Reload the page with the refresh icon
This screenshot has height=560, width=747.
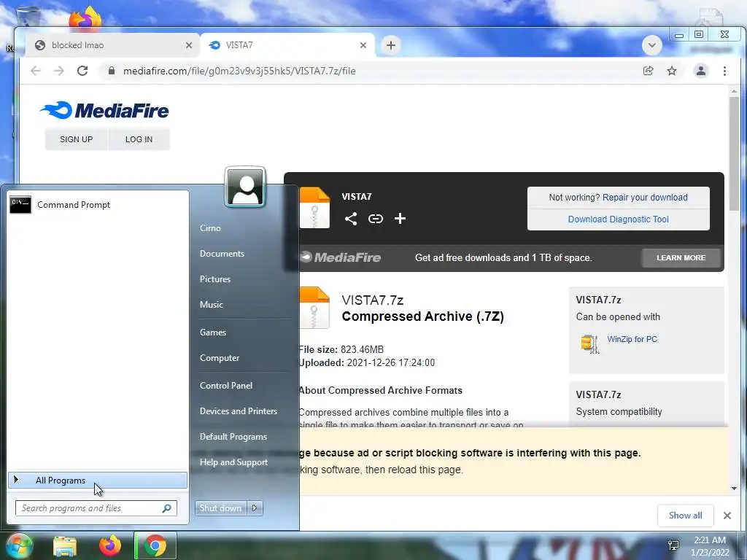[x=82, y=71]
